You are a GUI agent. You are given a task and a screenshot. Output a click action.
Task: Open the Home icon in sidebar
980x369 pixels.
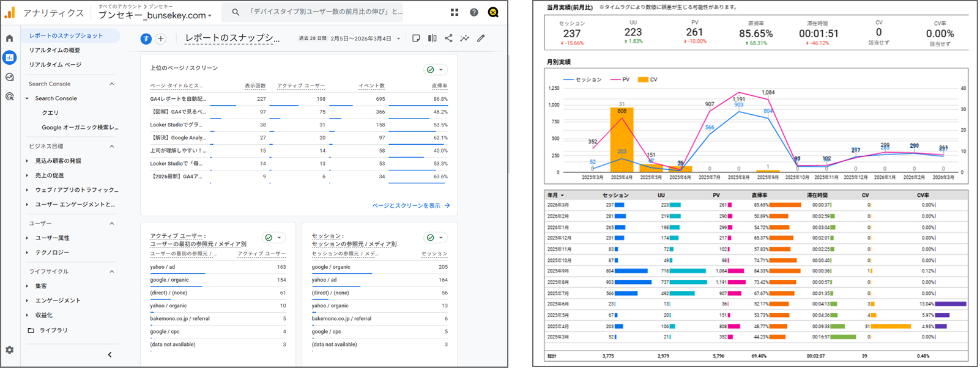[x=10, y=38]
